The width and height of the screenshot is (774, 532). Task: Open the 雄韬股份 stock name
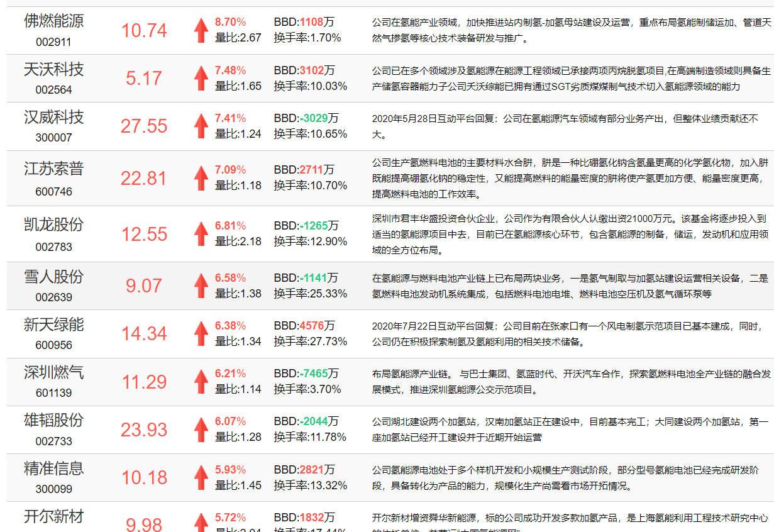point(53,420)
